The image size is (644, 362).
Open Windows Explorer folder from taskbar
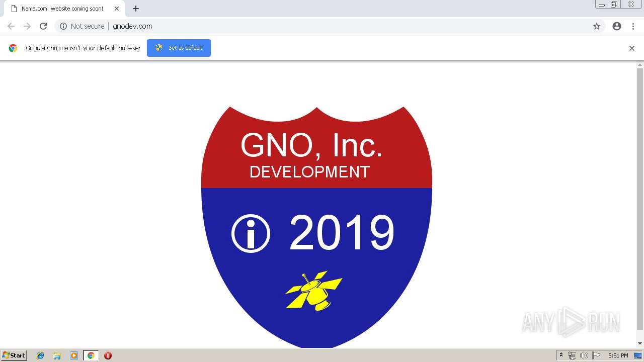(x=57, y=355)
